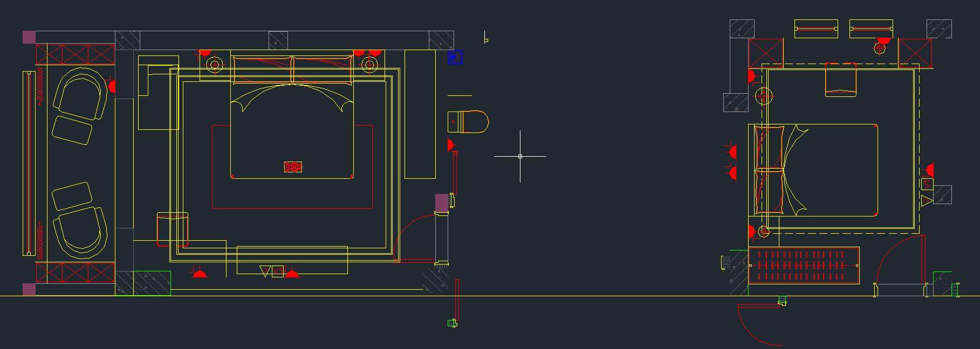Select the stool with red outline in left room

pyautogui.click(x=172, y=229)
